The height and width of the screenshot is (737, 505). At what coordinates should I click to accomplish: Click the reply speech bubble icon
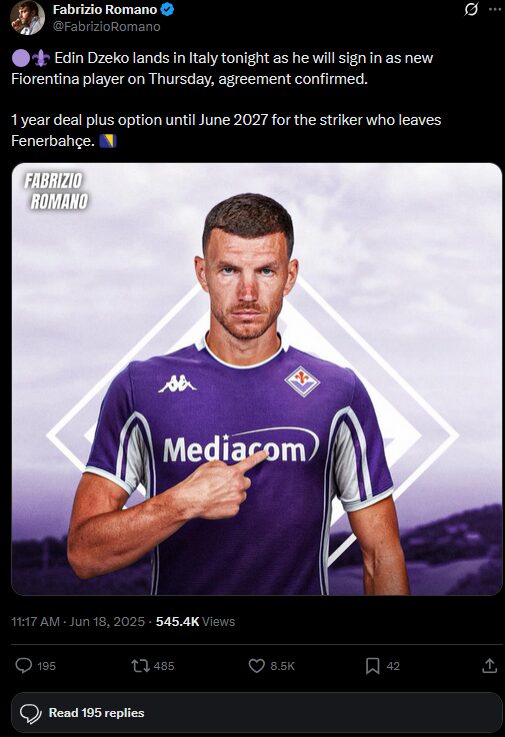point(24,666)
